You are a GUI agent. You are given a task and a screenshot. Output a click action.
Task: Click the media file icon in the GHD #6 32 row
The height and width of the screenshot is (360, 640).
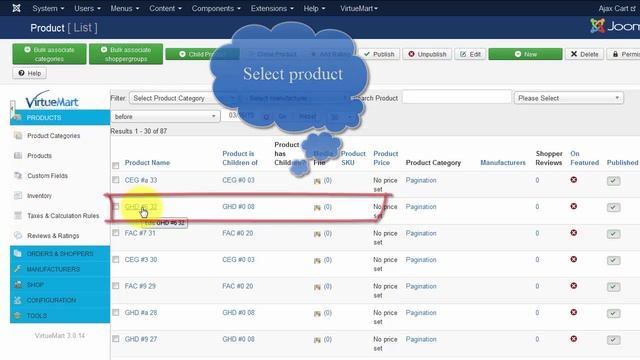[317, 207]
